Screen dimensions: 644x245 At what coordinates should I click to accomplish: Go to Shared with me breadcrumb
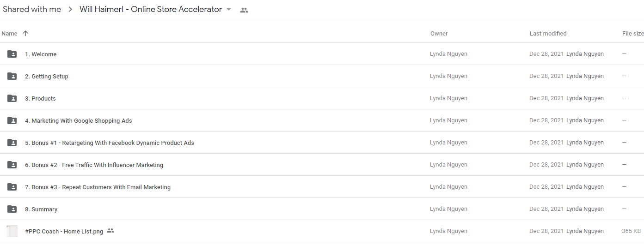(32, 10)
